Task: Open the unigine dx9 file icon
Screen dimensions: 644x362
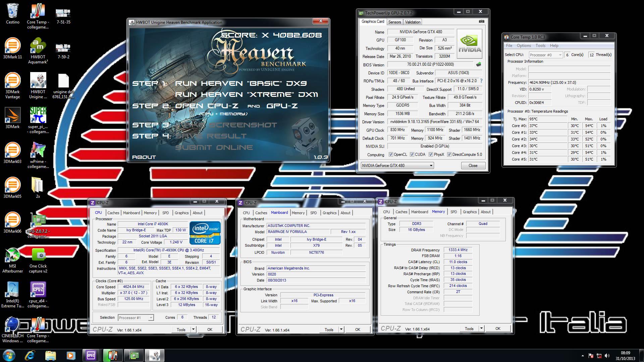Action: pyautogui.click(x=63, y=86)
